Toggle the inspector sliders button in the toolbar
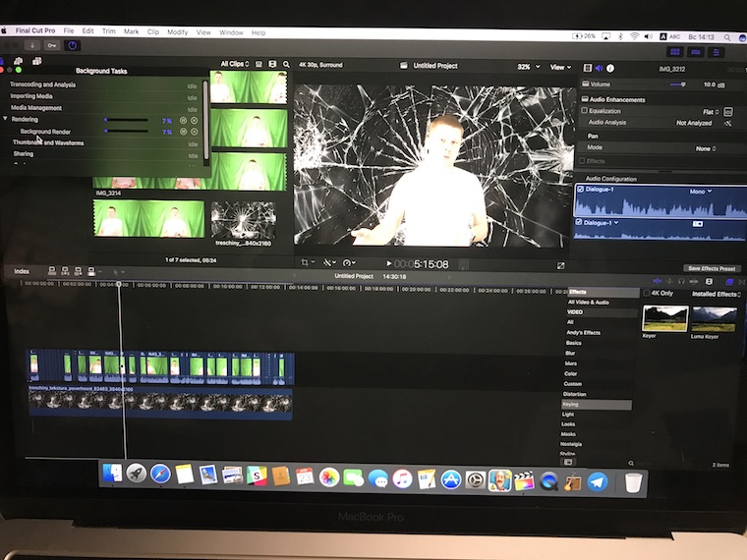 (x=716, y=52)
